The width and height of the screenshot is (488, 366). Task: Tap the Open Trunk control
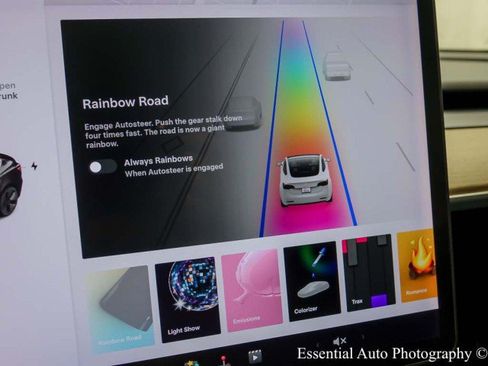(x=8, y=91)
